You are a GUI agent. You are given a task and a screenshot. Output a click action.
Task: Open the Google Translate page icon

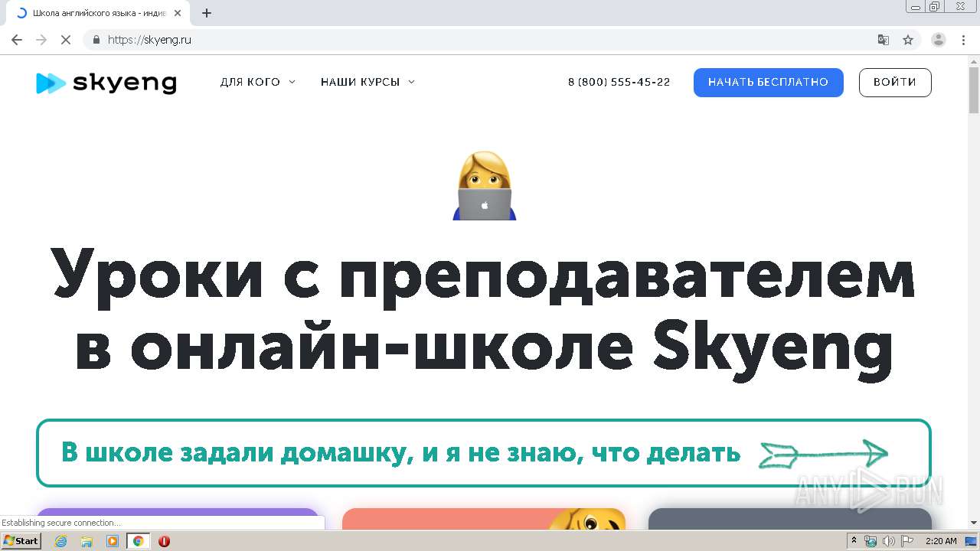[x=884, y=40]
